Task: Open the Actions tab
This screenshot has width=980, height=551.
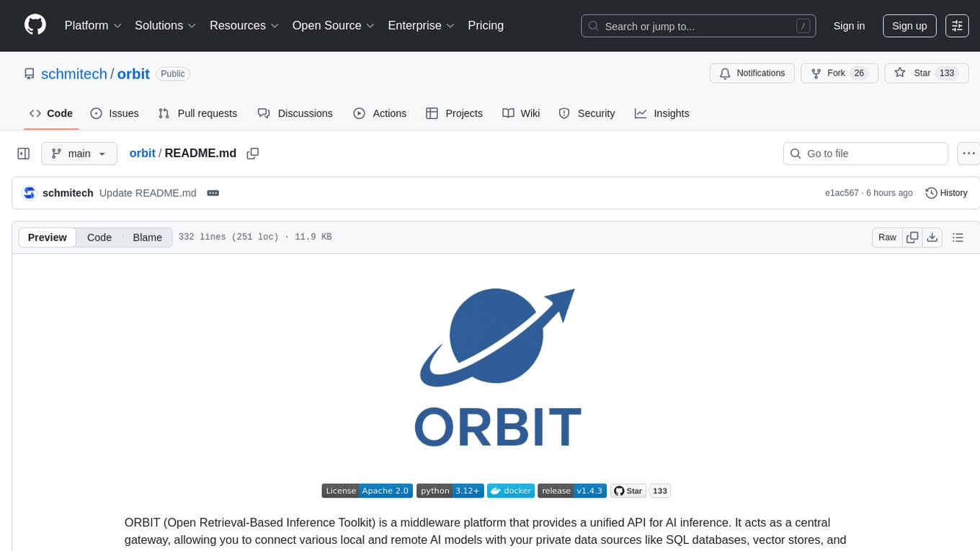Action: coord(380,113)
